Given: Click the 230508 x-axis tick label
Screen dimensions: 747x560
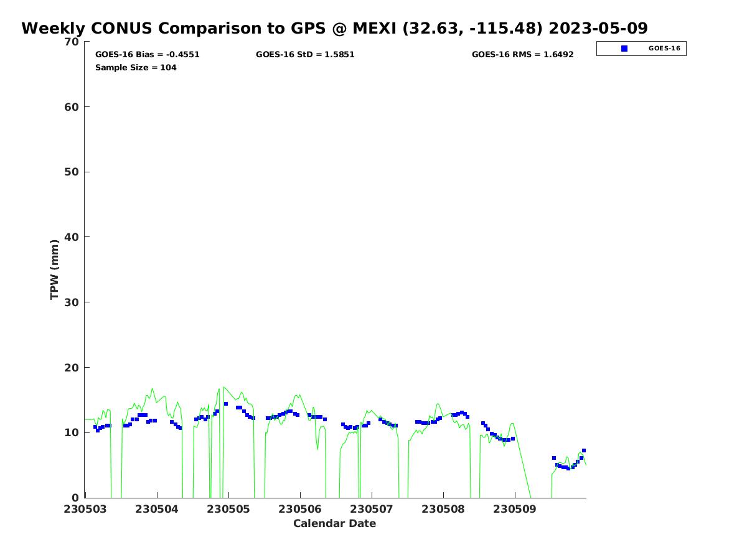Looking at the screenshot, I should click(443, 509).
